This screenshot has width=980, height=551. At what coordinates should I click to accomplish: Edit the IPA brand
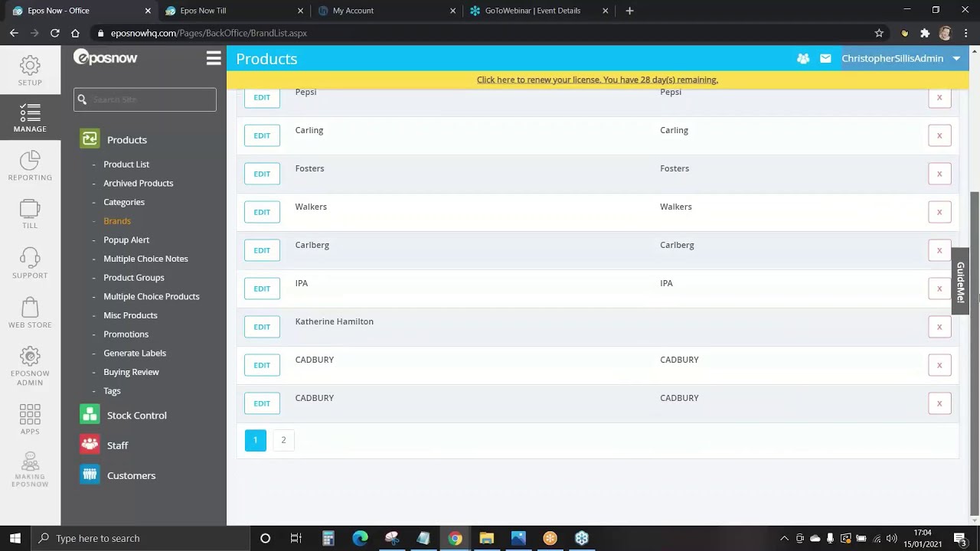(262, 289)
